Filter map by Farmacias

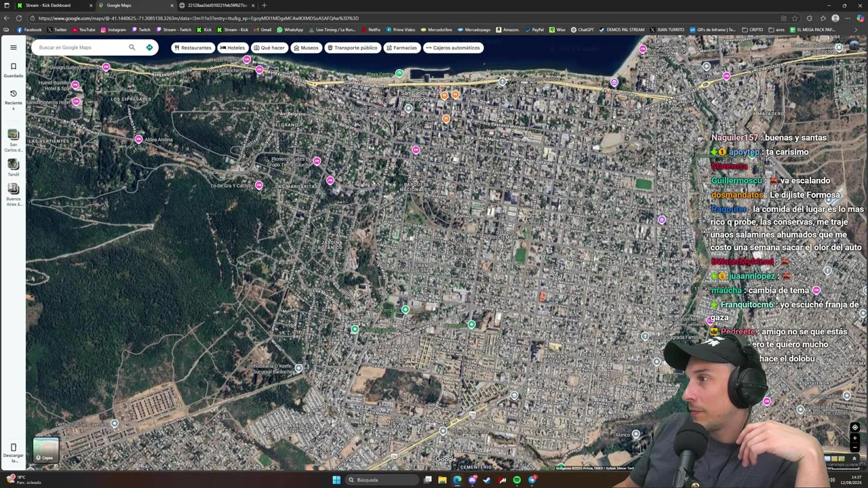click(x=401, y=47)
